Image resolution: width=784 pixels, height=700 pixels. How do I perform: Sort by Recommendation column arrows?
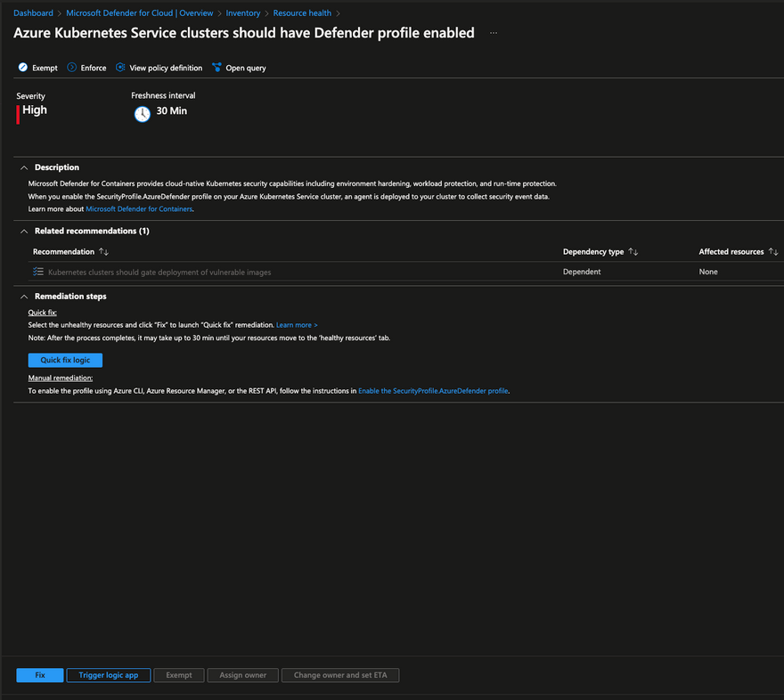tap(103, 252)
